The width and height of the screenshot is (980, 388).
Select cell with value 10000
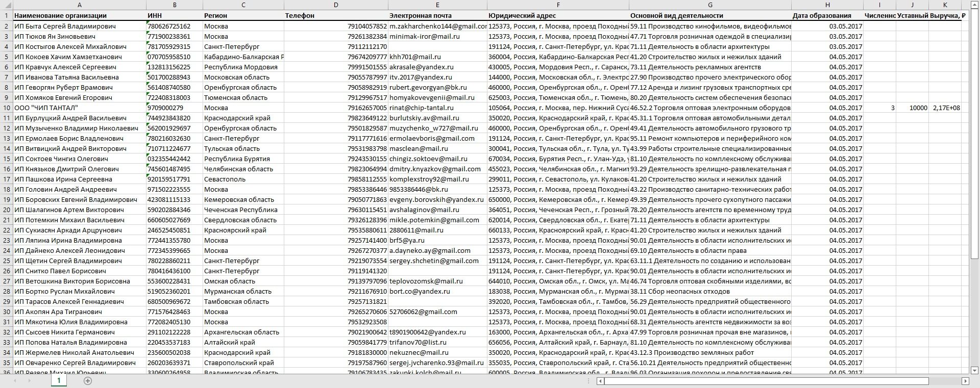[x=912, y=108]
